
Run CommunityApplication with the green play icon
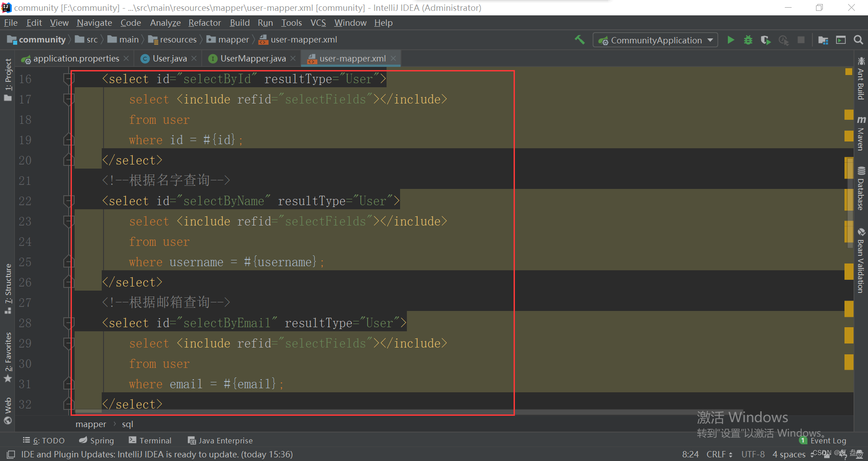click(731, 40)
